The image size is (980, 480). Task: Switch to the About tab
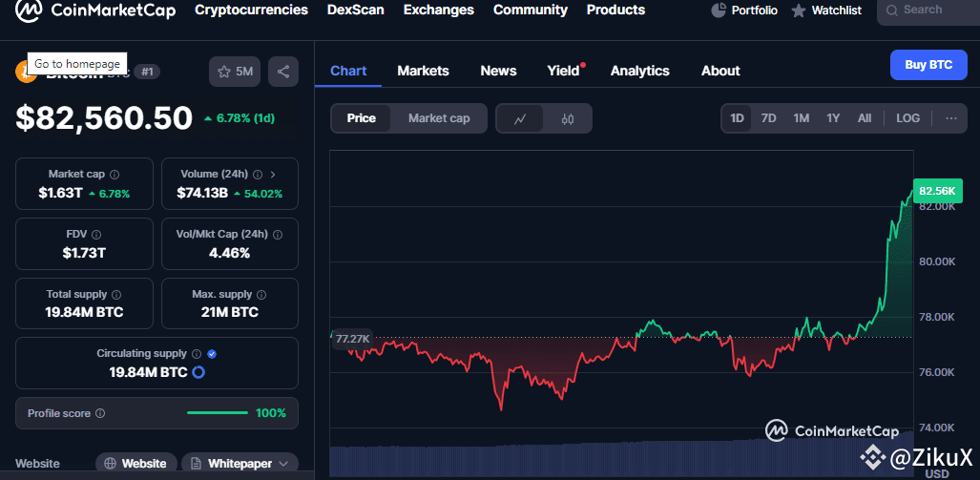720,71
